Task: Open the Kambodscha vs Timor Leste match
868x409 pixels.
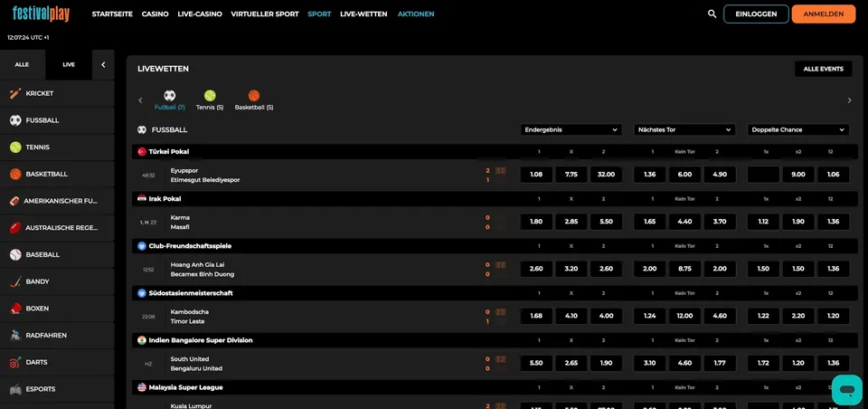Action: point(190,317)
